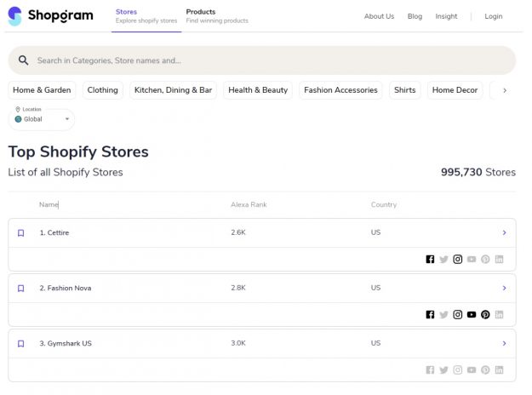The height and width of the screenshot is (395, 532).
Task: Open Fashion Nova's Facebook icon
Action: pyautogui.click(x=430, y=315)
